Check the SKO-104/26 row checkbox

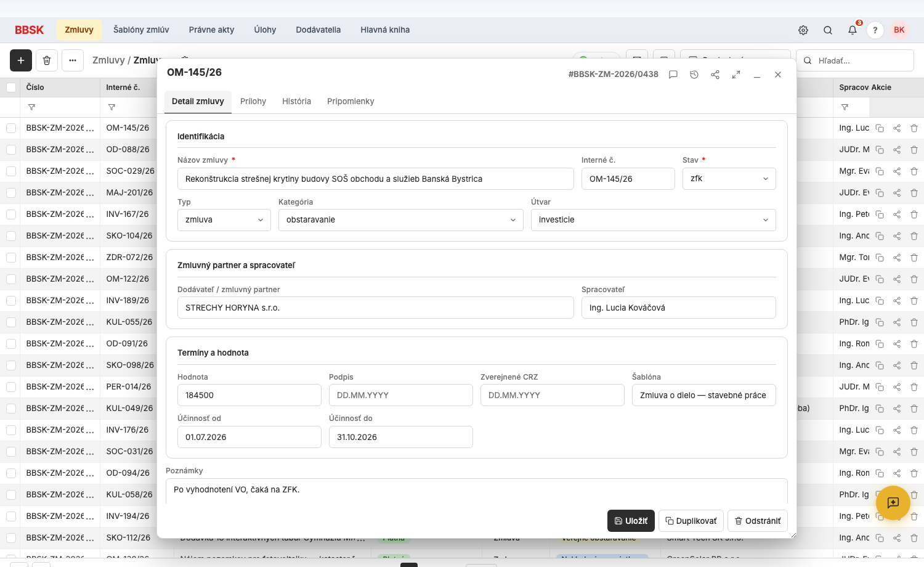tap(11, 236)
